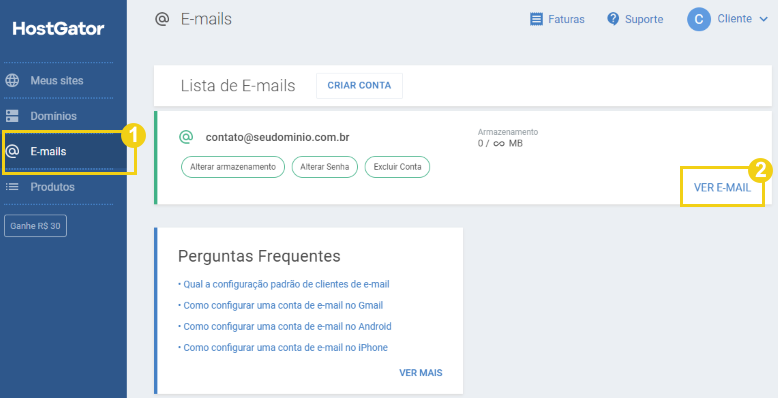This screenshot has width=778, height=398.
Task: Open the Gmail email configuration question link
Action: pyautogui.click(x=281, y=305)
